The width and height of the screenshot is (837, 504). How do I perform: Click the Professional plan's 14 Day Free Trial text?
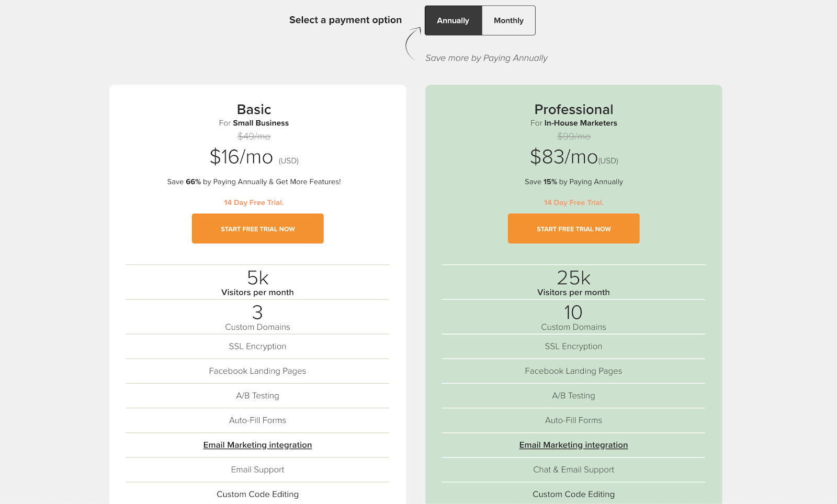[x=573, y=202]
